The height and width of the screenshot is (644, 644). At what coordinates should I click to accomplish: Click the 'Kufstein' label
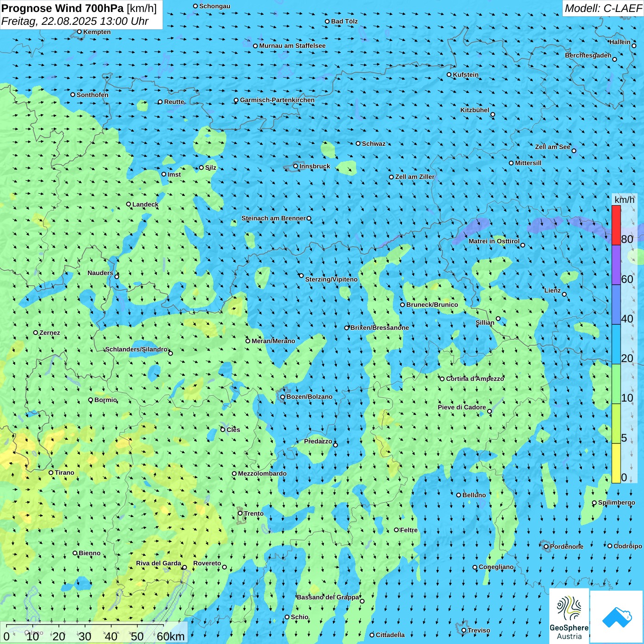click(x=466, y=75)
